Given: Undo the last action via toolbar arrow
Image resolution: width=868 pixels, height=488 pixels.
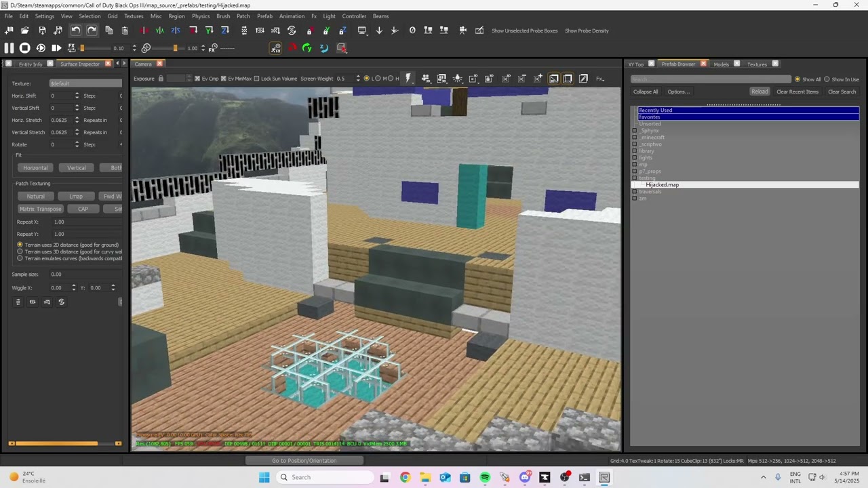Looking at the screenshot, I should point(75,30).
